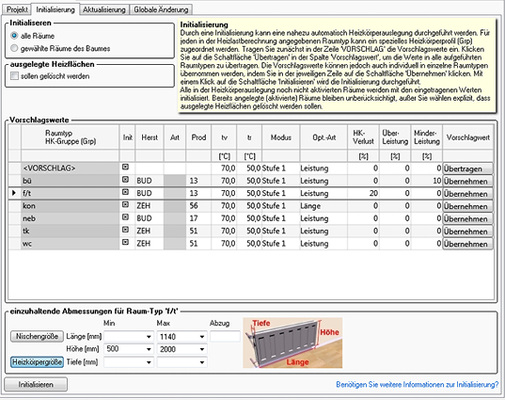Click Übernehmen for the neb row

pyautogui.click(x=468, y=219)
